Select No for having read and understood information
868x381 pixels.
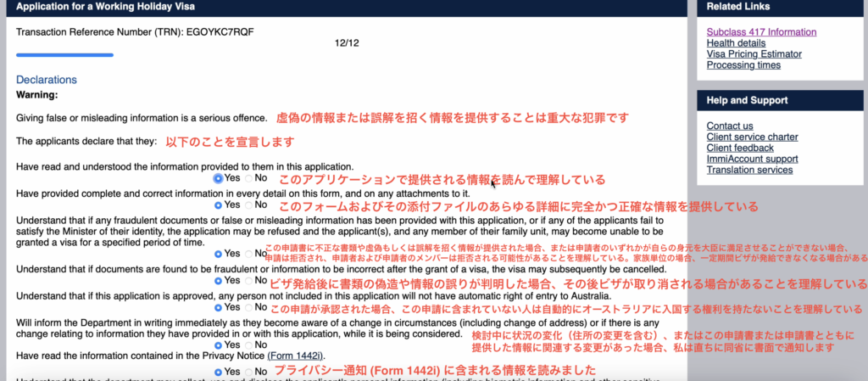pos(248,179)
